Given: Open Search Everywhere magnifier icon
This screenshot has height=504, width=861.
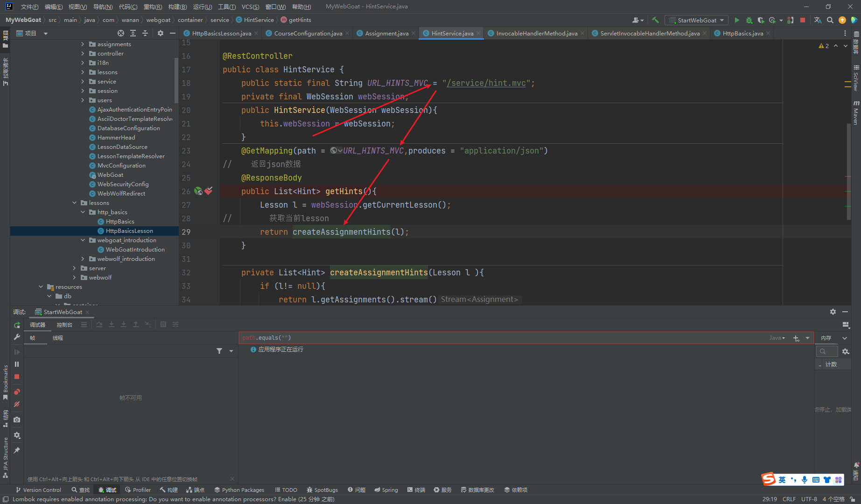Looking at the screenshot, I should (x=830, y=20).
